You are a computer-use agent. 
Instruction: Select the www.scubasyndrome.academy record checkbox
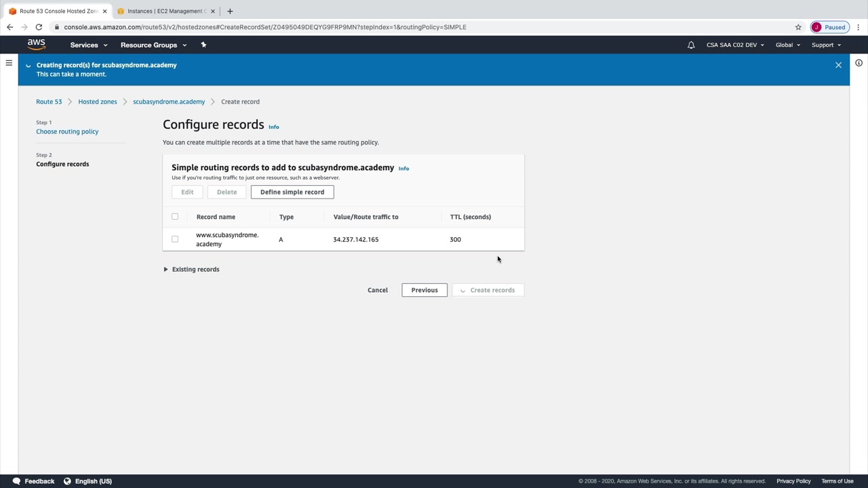point(175,239)
